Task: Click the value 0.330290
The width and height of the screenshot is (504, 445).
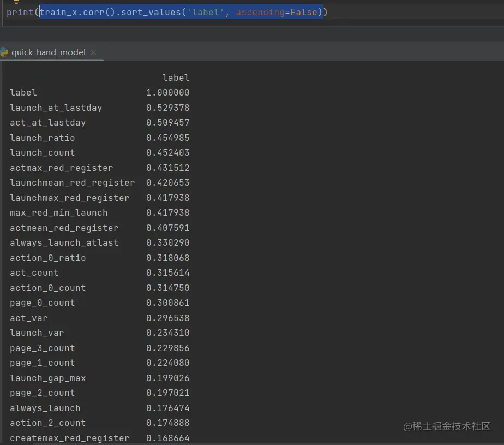Action: (168, 243)
